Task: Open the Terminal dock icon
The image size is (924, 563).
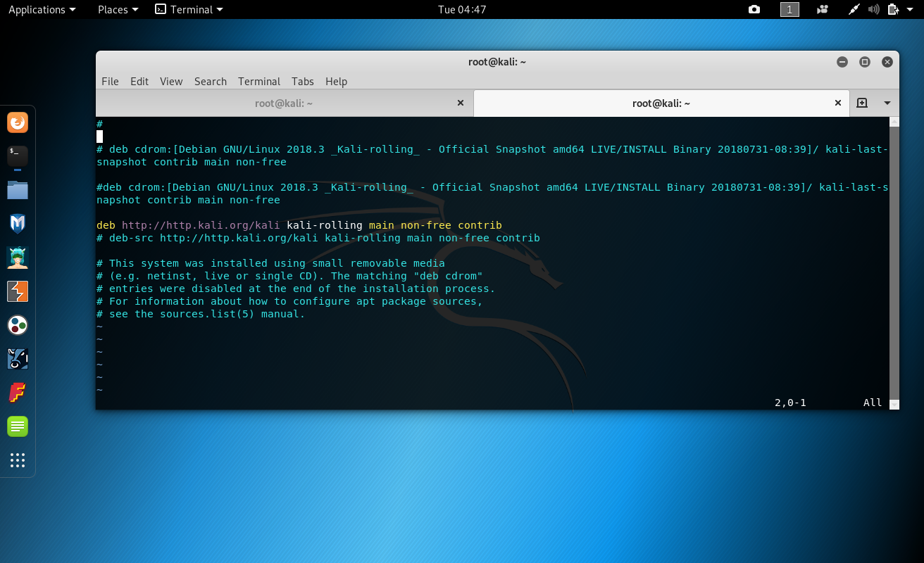Action: click(x=18, y=156)
